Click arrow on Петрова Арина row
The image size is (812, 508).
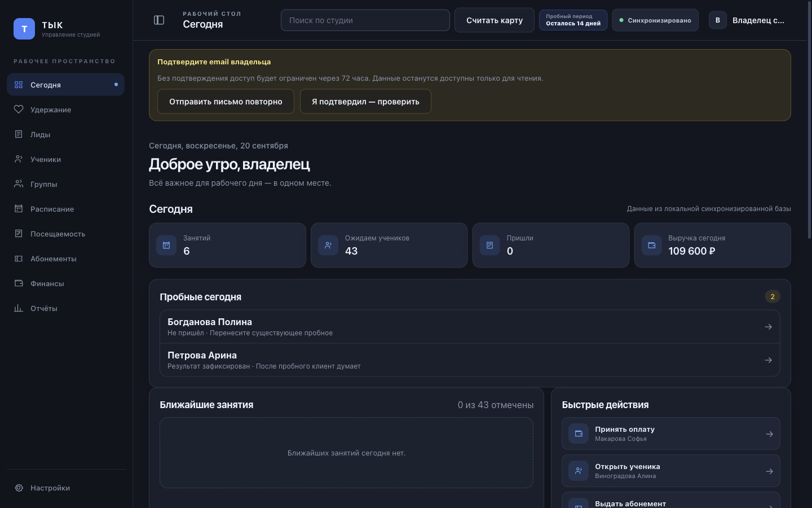tap(768, 360)
